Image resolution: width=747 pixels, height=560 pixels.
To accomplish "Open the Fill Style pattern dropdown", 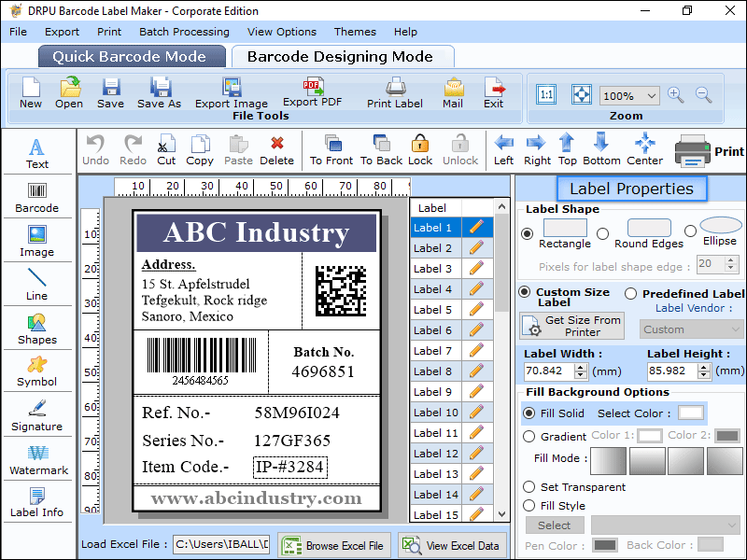I will pyautogui.click(x=666, y=525).
